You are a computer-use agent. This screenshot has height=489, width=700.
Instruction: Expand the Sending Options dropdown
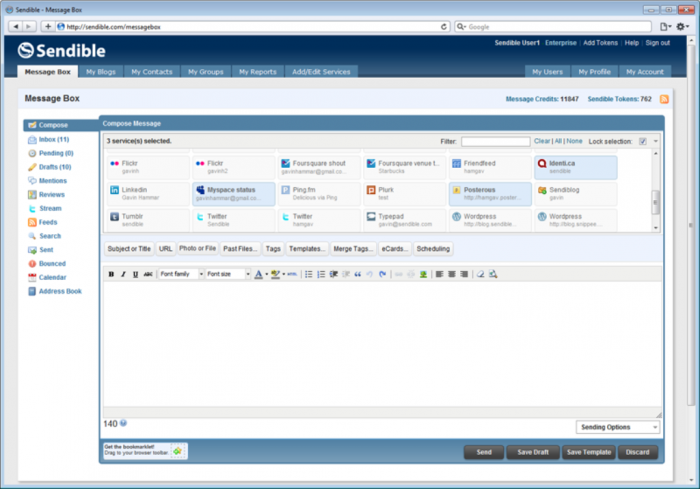point(618,427)
